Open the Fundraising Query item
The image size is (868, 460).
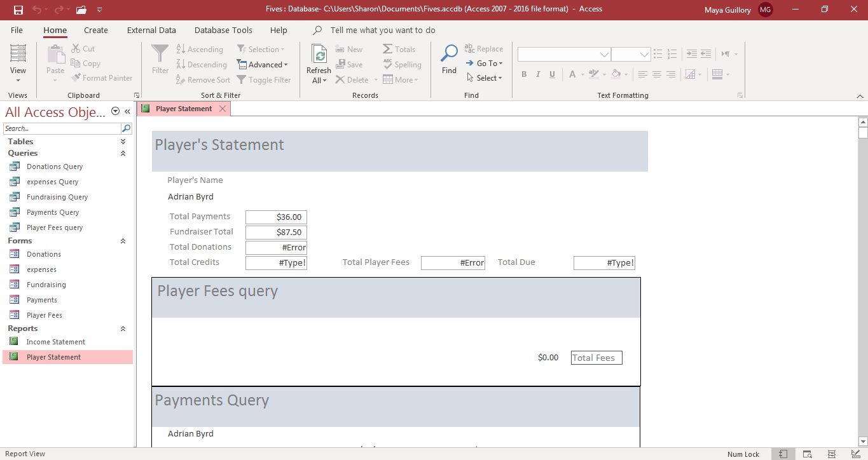(57, 197)
